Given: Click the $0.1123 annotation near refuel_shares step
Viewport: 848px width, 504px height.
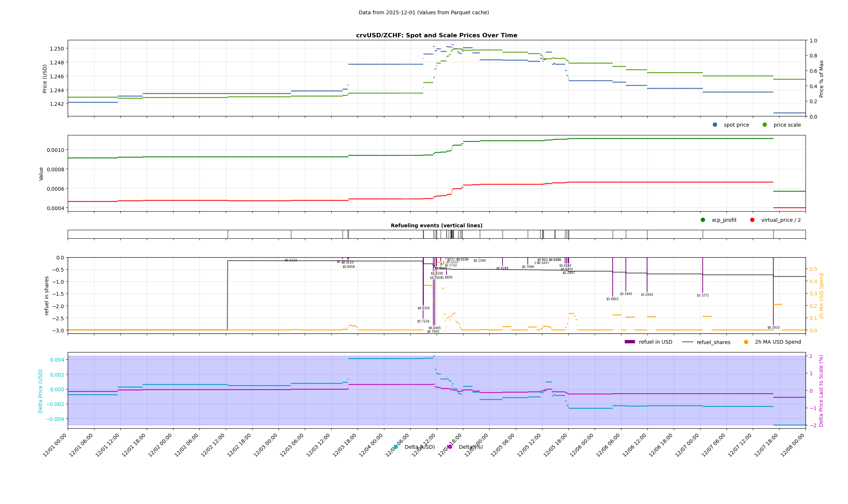Looking at the screenshot, I should point(291,260).
